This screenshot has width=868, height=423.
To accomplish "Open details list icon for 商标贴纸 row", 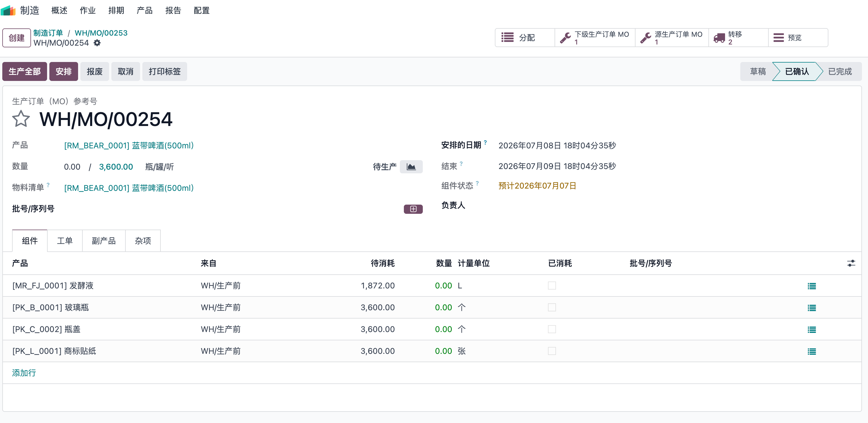I will (812, 351).
